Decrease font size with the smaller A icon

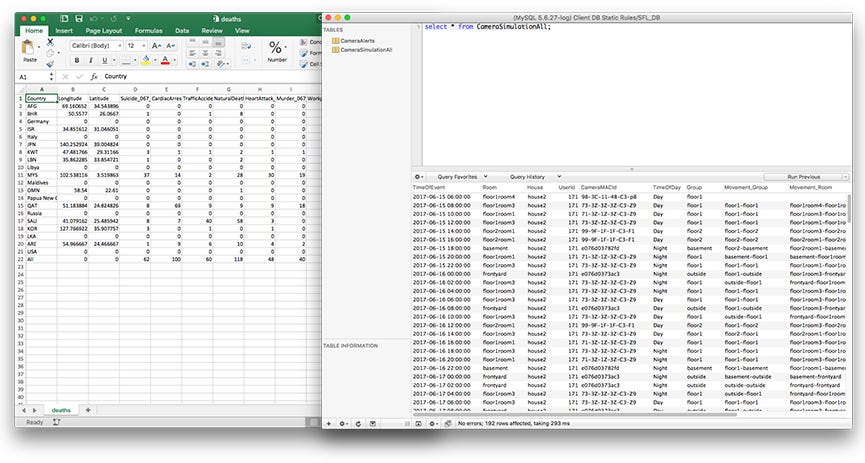(x=170, y=46)
